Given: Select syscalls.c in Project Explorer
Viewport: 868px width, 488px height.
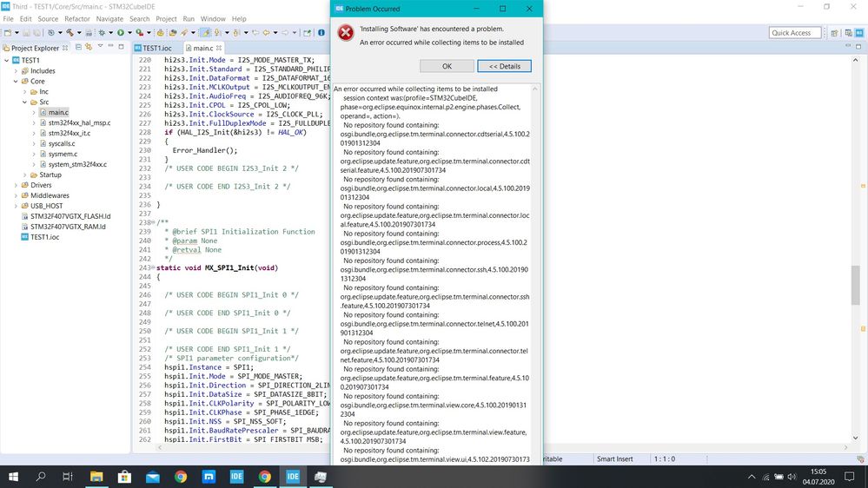Looking at the screenshot, I should coord(62,144).
